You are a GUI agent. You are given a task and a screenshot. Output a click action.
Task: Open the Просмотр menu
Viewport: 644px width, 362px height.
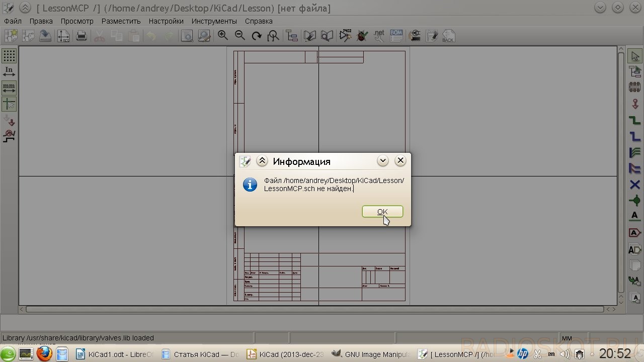pos(77,21)
